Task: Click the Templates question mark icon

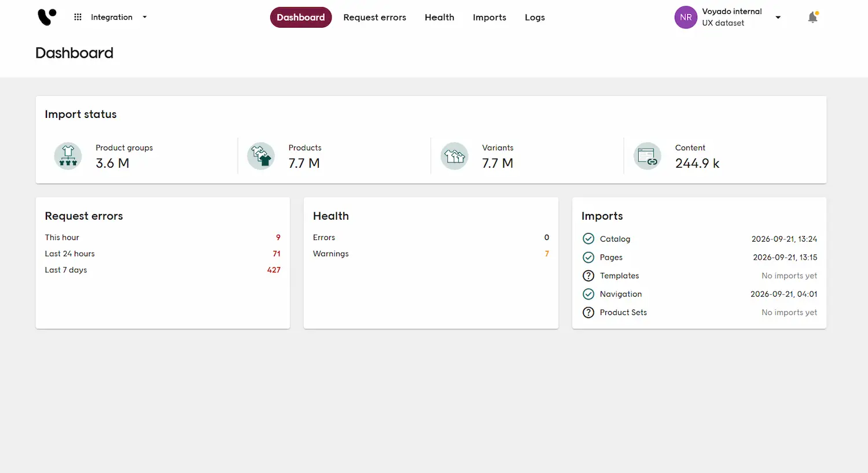Action: pyautogui.click(x=589, y=276)
